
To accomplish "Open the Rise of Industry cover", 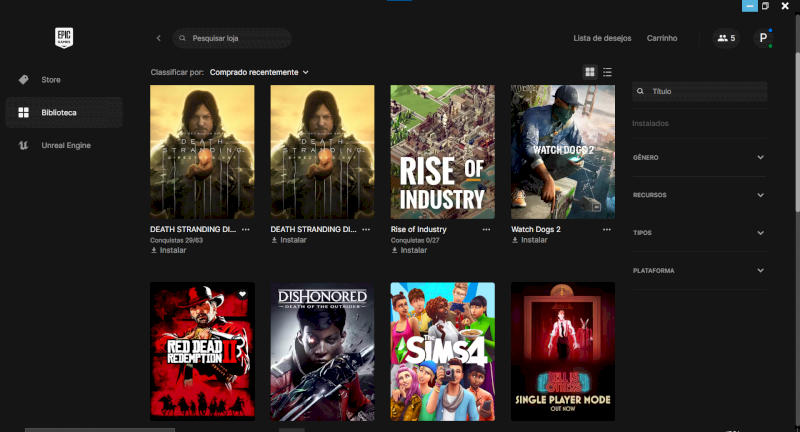I will click(x=442, y=152).
